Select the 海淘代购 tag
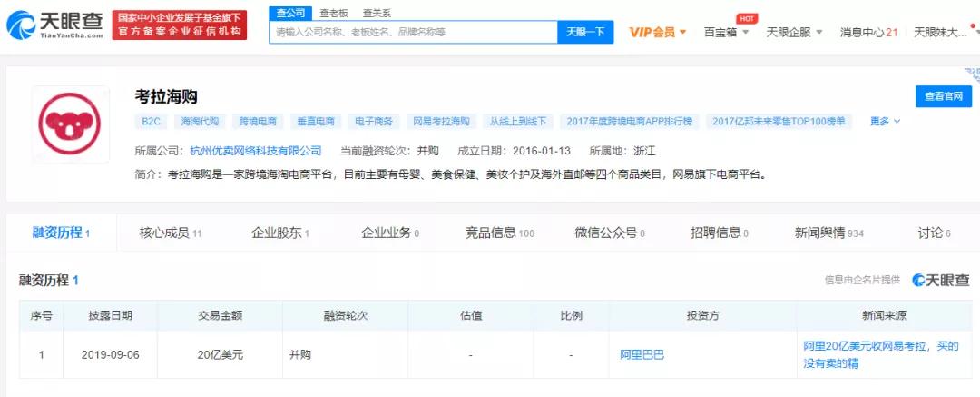 tap(200, 122)
